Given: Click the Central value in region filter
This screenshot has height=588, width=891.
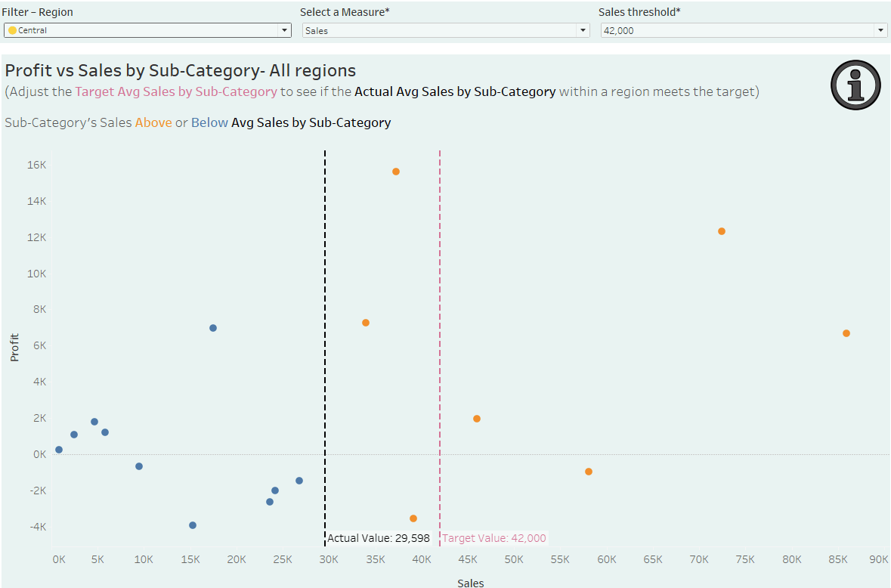Looking at the screenshot, I should click(x=32, y=31).
